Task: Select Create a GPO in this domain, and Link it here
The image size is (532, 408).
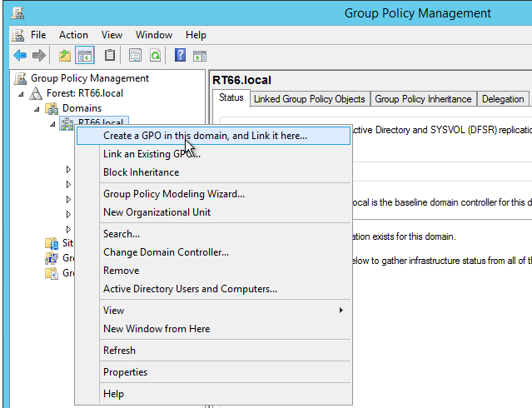Action: pos(213,136)
